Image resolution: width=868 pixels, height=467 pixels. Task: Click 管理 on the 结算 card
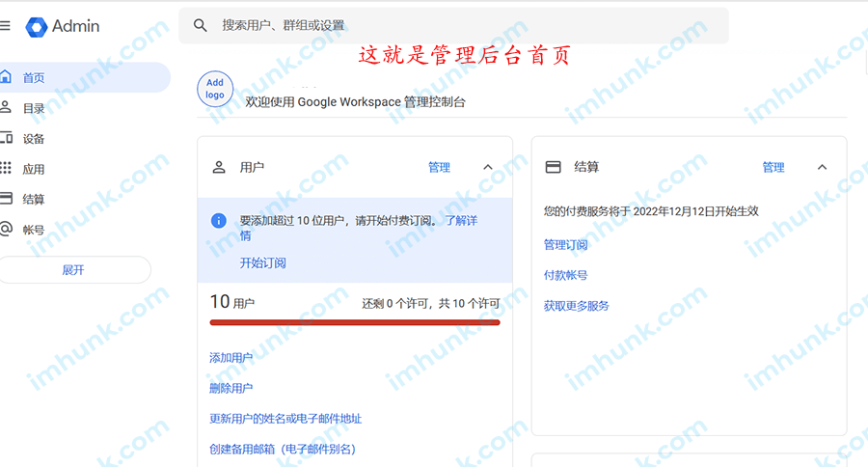click(x=773, y=167)
